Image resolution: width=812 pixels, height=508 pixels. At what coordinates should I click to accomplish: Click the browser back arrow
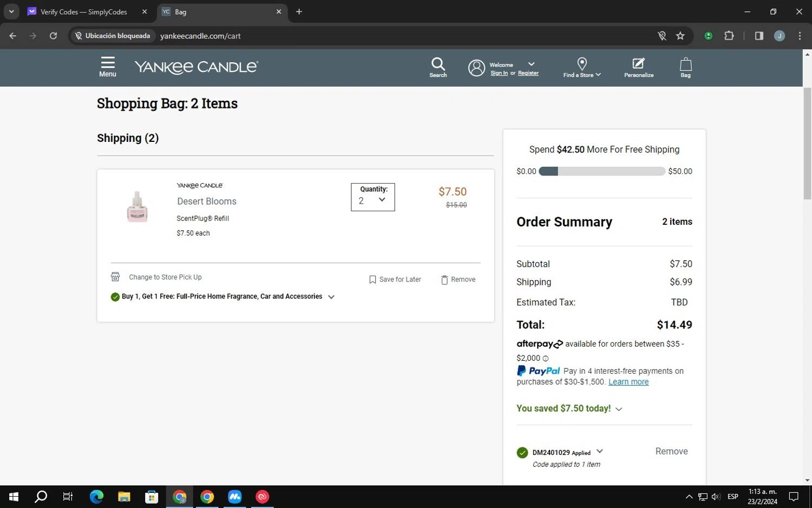[13, 36]
